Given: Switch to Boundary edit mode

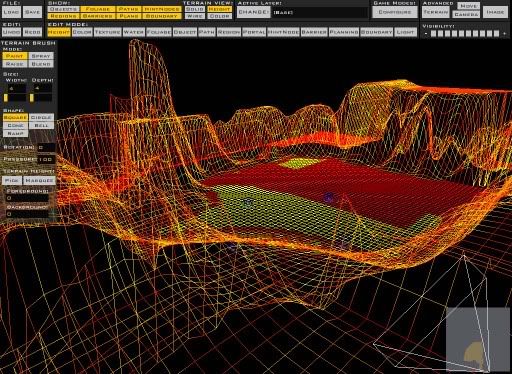Looking at the screenshot, I should 376,32.
